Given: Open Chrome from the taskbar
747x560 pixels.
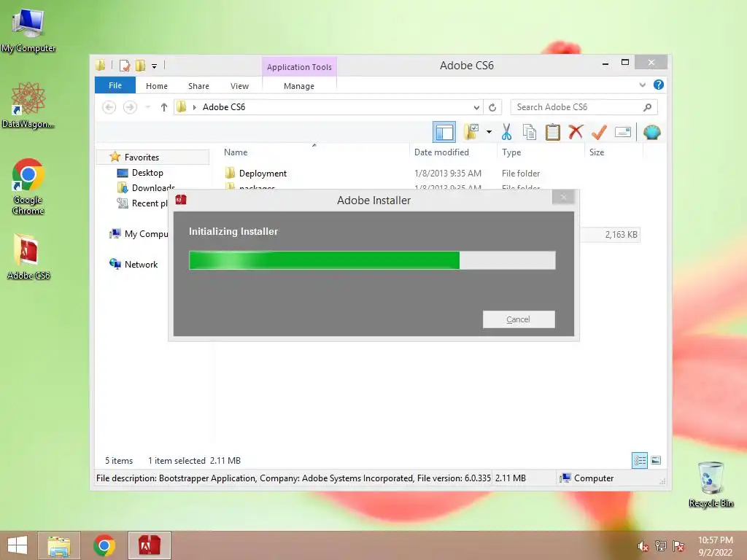Looking at the screenshot, I should pyautogui.click(x=104, y=545).
